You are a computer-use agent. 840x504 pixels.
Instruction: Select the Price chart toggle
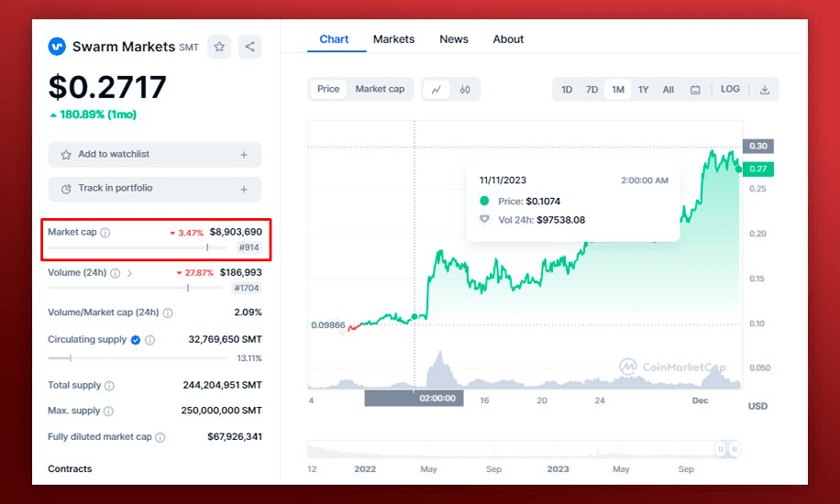pyautogui.click(x=328, y=89)
